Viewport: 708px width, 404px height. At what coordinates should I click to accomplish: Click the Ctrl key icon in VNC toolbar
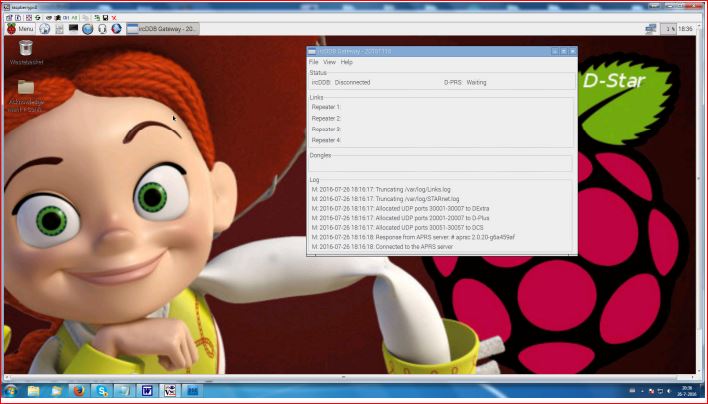66,18
